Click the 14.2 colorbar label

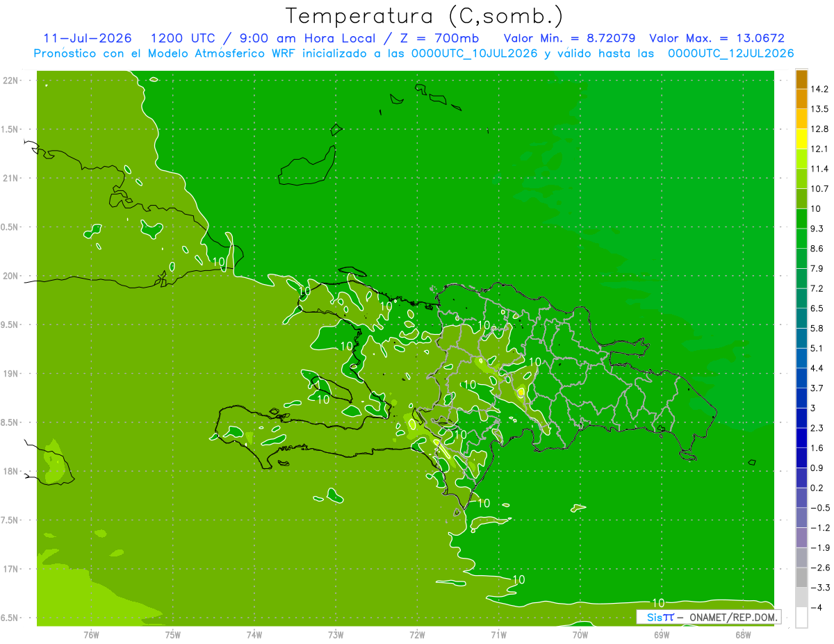pyautogui.click(x=819, y=89)
